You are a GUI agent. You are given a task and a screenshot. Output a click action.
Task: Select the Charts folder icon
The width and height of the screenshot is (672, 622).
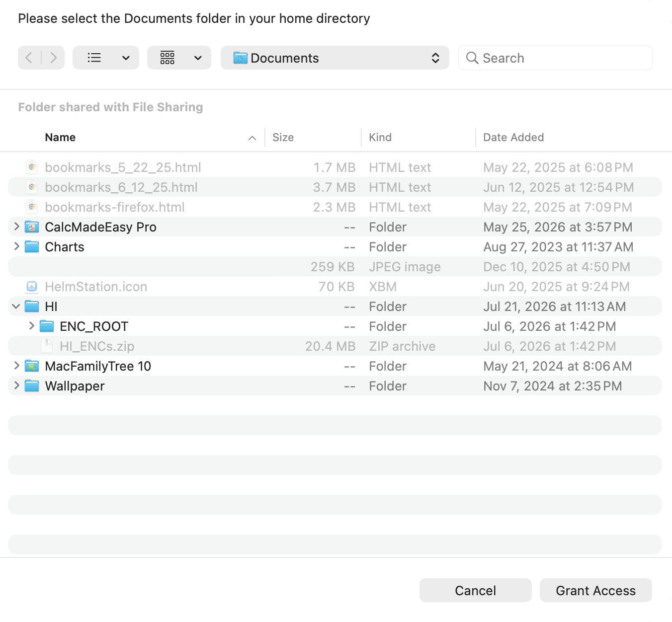click(32, 246)
